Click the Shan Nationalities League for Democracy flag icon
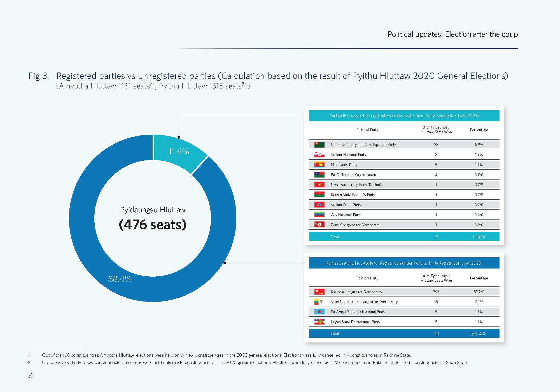The height and width of the screenshot is (392, 560). [319, 302]
